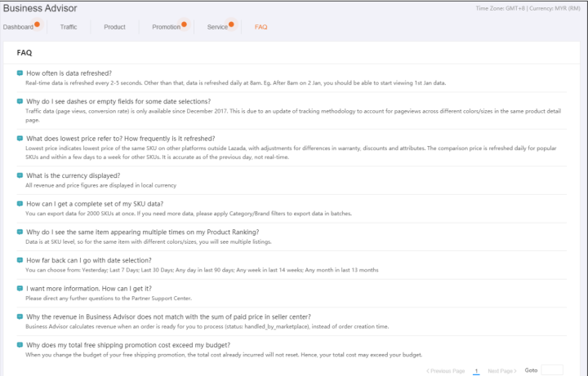Screen dimensions: 588x376
Task: Click the icon beside 'How far back can I go' question
Action: (20, 260)
